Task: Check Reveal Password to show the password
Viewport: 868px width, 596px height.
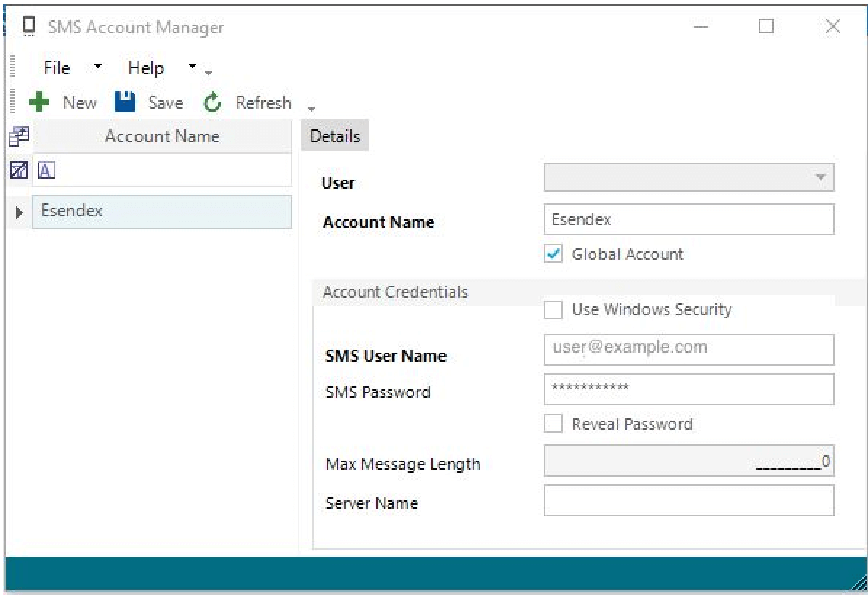Action: 553,423
